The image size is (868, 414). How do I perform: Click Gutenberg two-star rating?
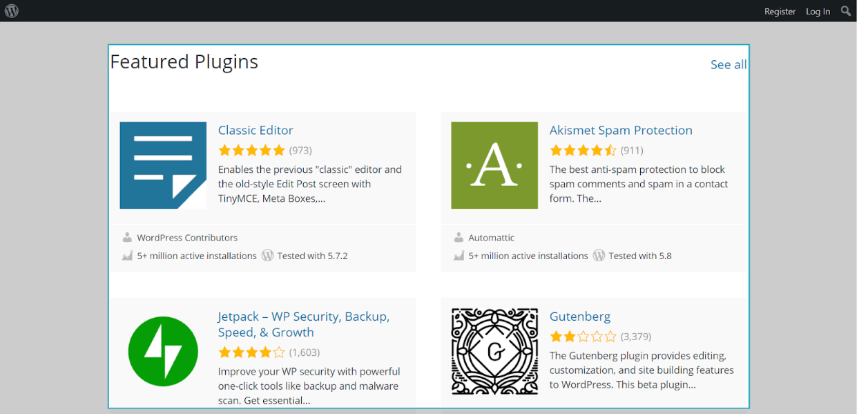583,337
